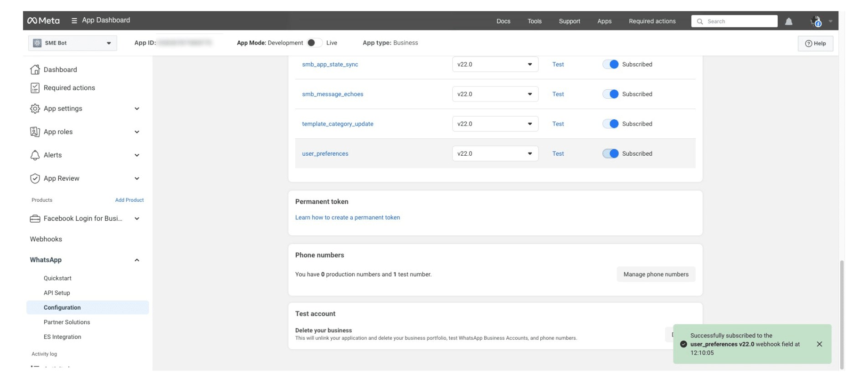Expand Alerts section
Image resolution: width=868 pixels, height=382 pixels.
click(x=137, y=155)
